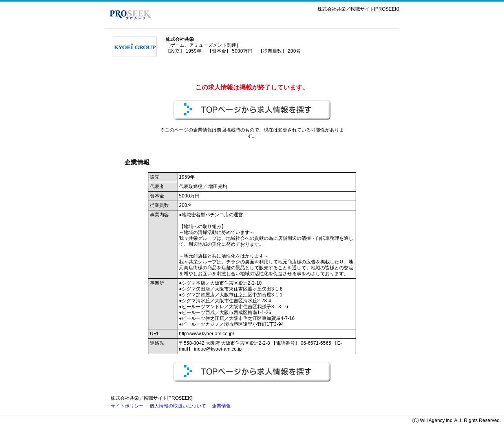Click the cell 代表取締役／増田光均

pyautogui.click(x=267, y=187)
